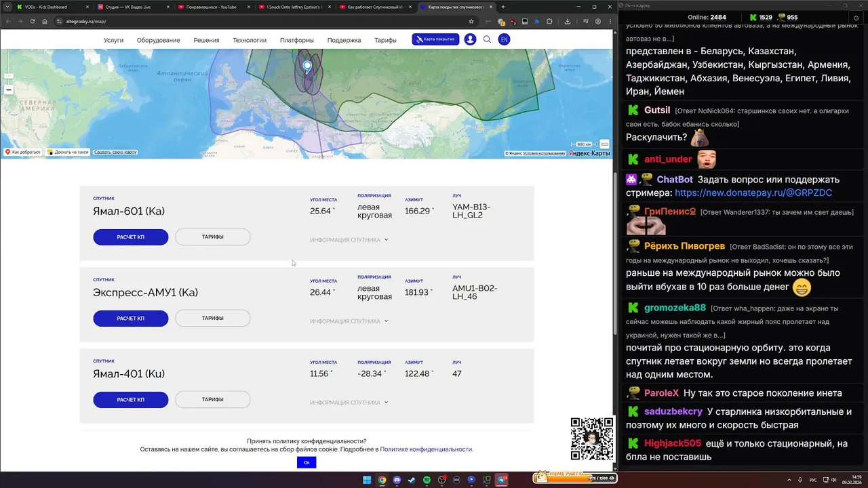
Task: Switch to VODs - Kick Dashboard tab
Action: 51,7
